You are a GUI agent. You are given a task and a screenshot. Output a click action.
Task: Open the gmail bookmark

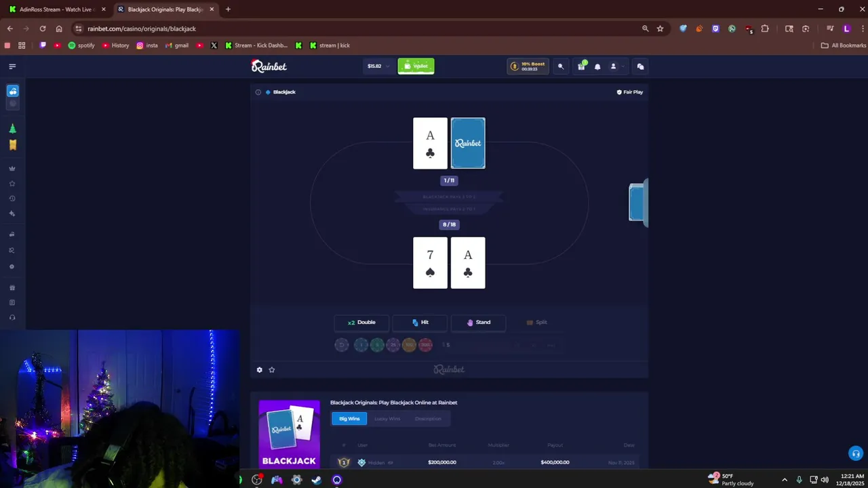(x=176, y=45)
